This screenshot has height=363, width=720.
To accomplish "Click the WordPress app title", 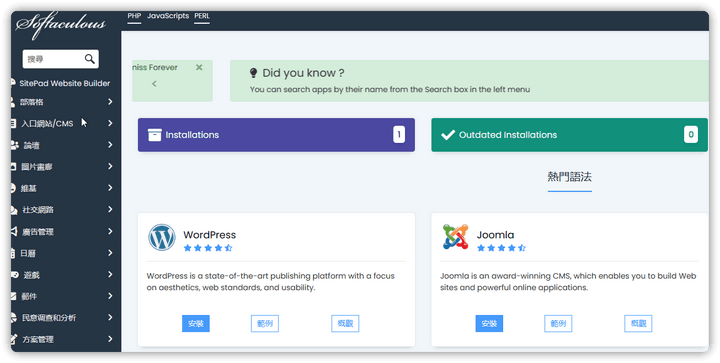I will [209, 235].
